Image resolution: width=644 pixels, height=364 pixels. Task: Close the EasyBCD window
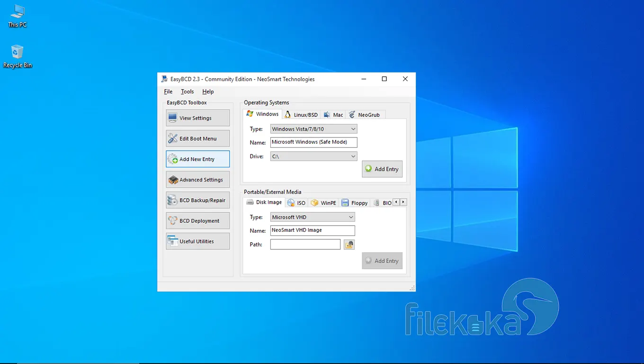coord(405,79)
